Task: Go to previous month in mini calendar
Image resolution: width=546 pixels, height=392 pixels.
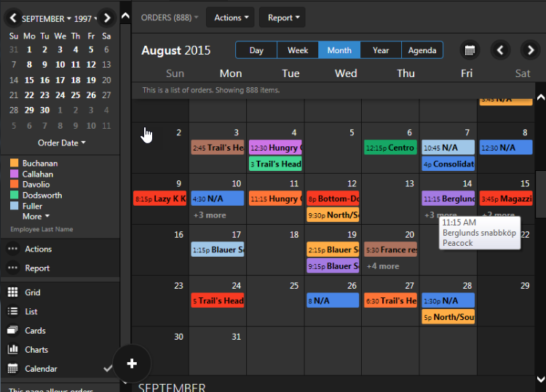Action: [12, 18]
